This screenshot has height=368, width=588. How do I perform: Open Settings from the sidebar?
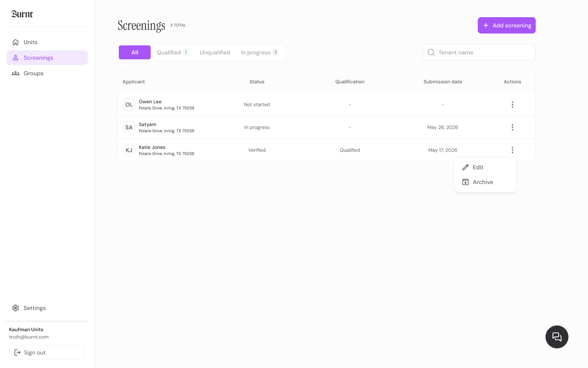point(47,308)
